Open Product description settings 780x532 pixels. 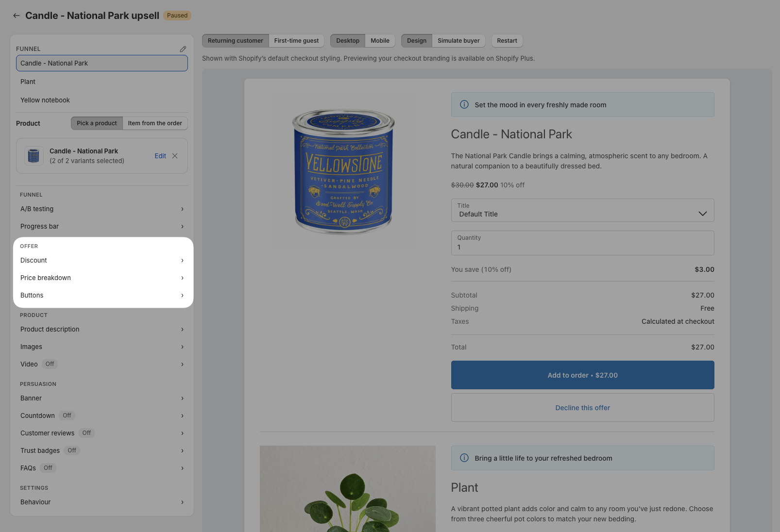pyautogui.click(x=102, y=329)
